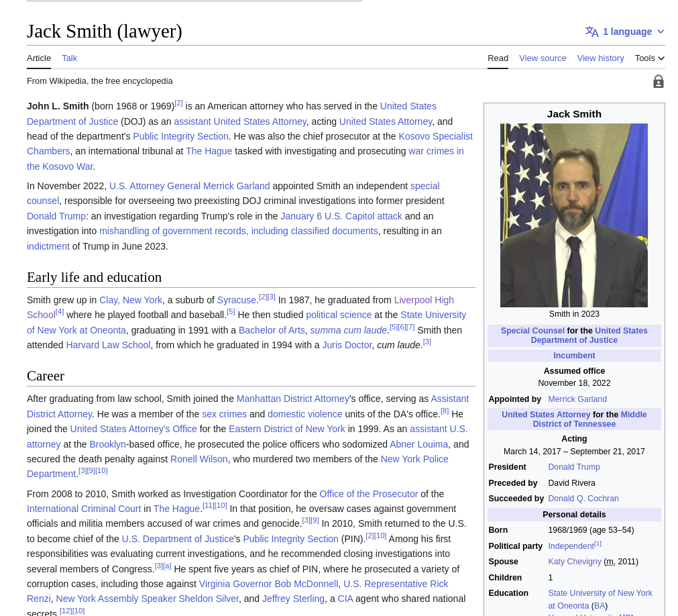This screenshot has width=678, height=616.
Task: Open the Donald Q. Cochran link
Action: (x=583, y=499)
